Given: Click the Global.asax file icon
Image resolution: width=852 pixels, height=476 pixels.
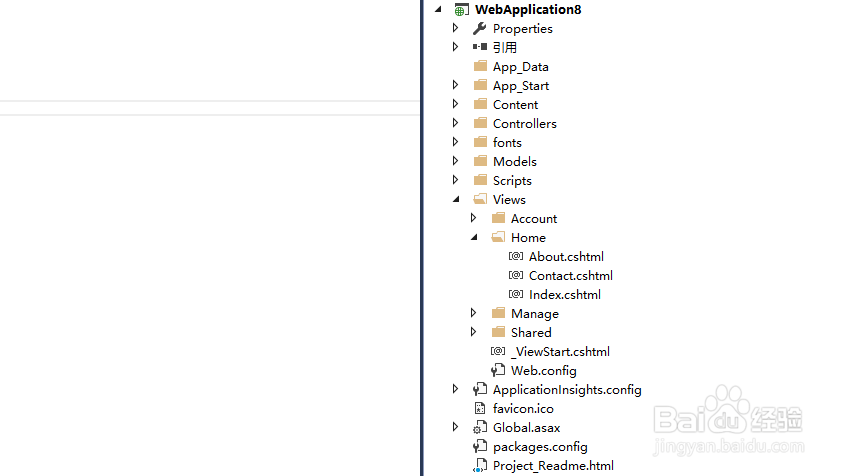Looking at the screenshot, I should 480,428.
